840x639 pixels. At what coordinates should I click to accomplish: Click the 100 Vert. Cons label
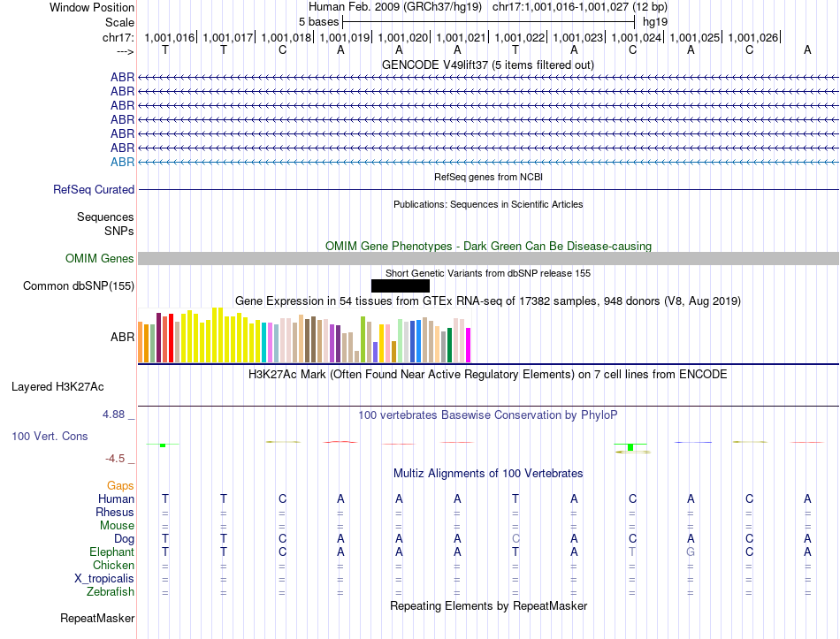tap(50, 436)
